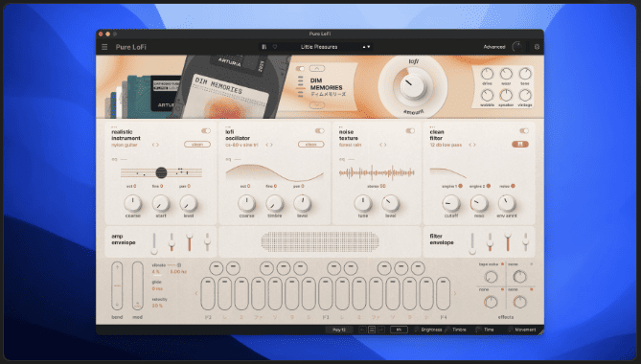Open the 12 db low pass selector

(x=446, y=145)
